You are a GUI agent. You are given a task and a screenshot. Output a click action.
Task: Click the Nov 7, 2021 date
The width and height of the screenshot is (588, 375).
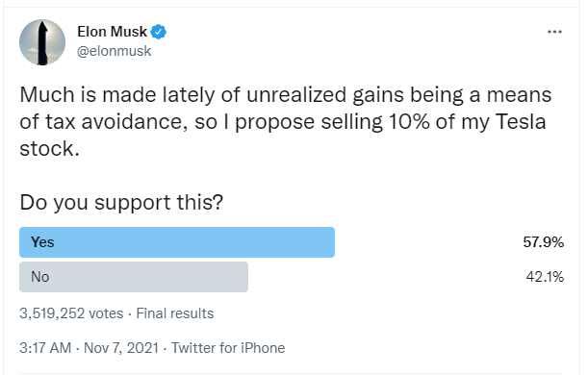tap(121, 348)
